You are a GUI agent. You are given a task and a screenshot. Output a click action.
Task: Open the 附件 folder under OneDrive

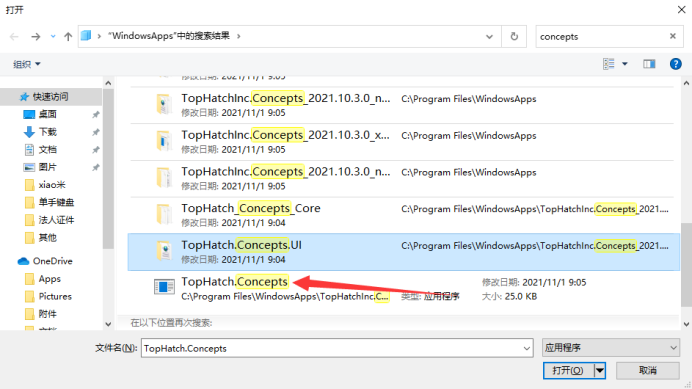tap(48, 314)
